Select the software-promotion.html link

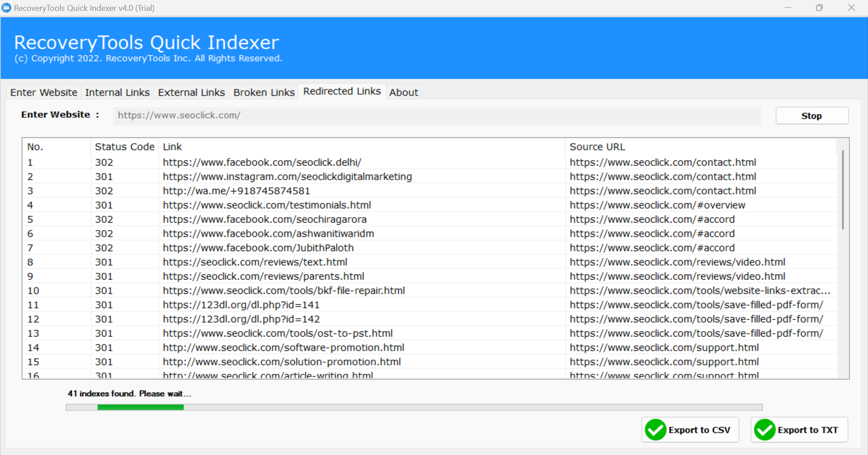pyautogui.click(x=283, y=348)
